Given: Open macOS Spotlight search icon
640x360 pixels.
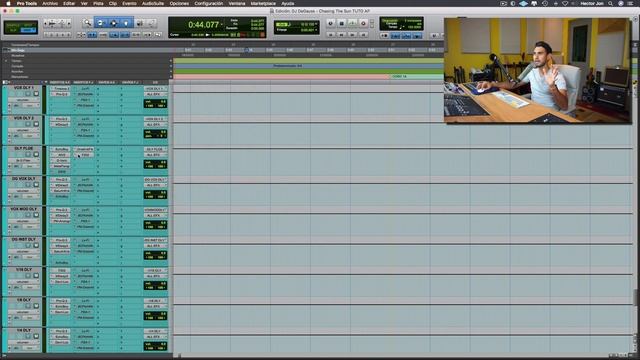Looking at the screenshot, I should pos(611,3).
